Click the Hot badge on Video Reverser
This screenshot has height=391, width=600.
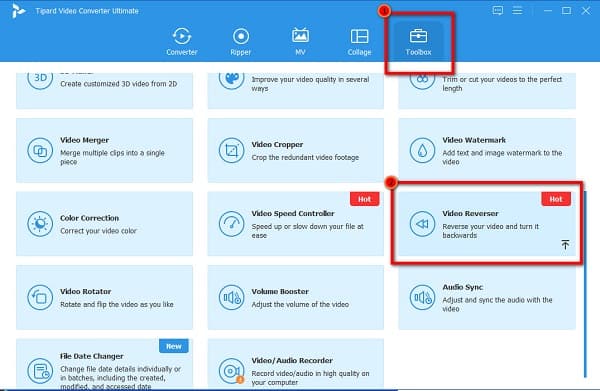point(556,199)
